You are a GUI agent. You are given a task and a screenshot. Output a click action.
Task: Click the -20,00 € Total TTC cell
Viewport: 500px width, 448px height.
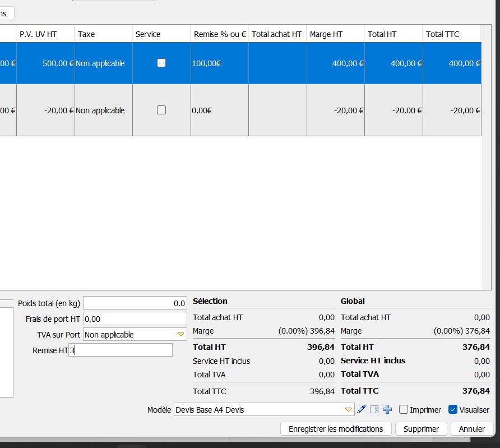(452, 110)
